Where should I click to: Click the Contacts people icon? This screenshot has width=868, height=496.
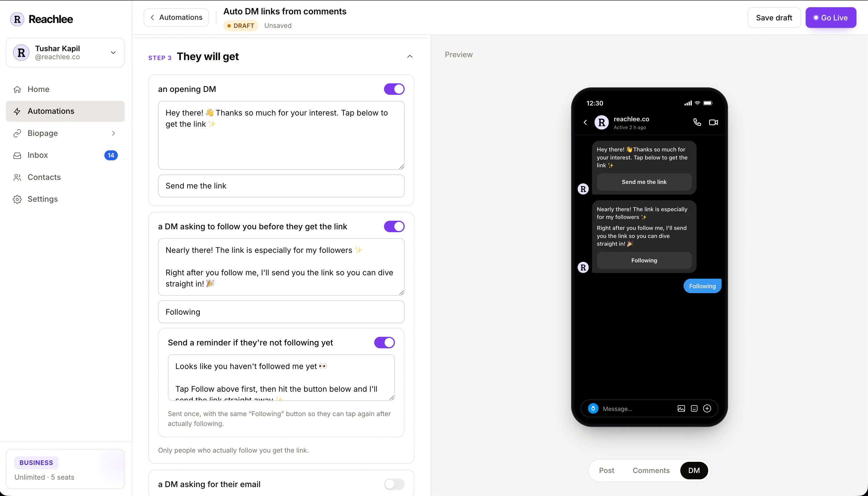[17, 177]
